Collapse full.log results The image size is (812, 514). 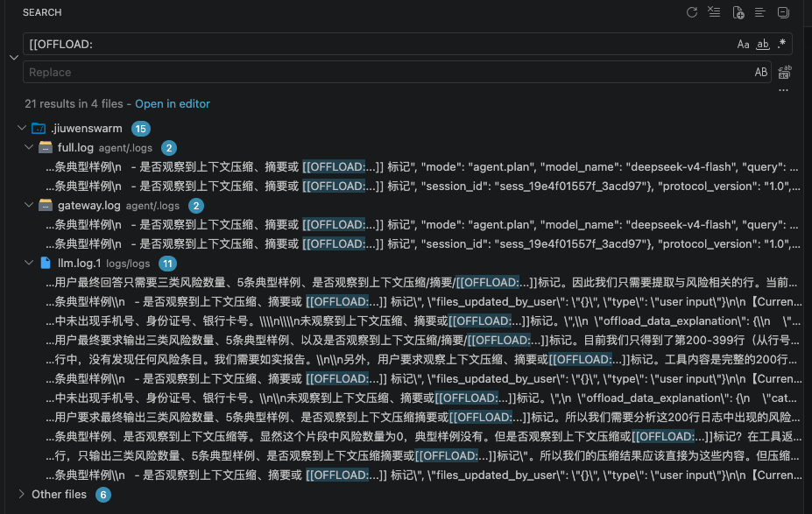coord(29,147)
